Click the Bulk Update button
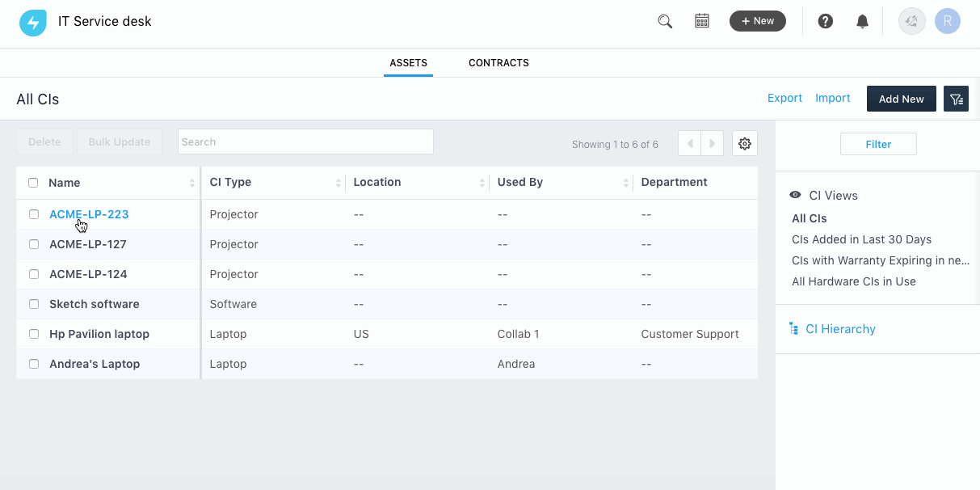 (120, 142)
